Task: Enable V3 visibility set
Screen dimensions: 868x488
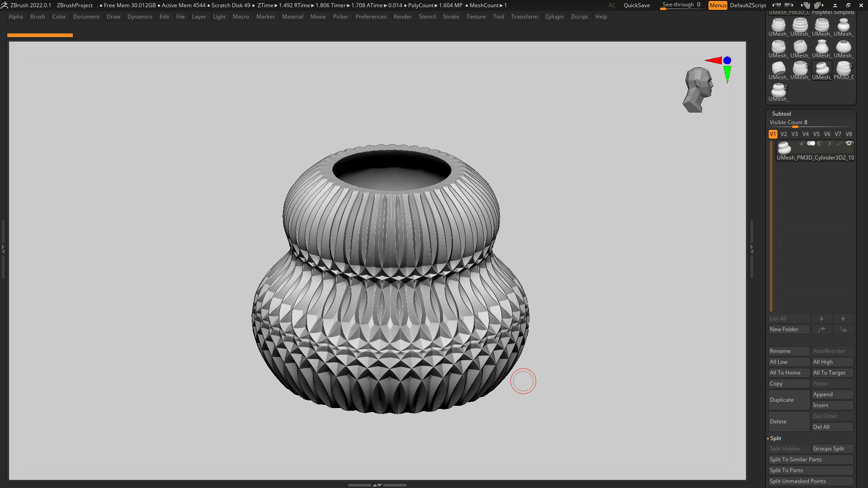Action: (794, 134)
